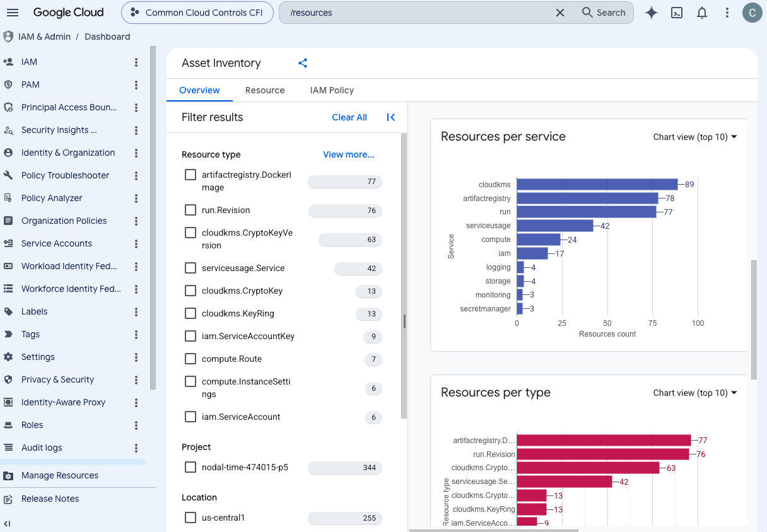Click the artifactregistry.D… bar in type chart
Viewport: 767px width, 532px height.
point(604,440)
